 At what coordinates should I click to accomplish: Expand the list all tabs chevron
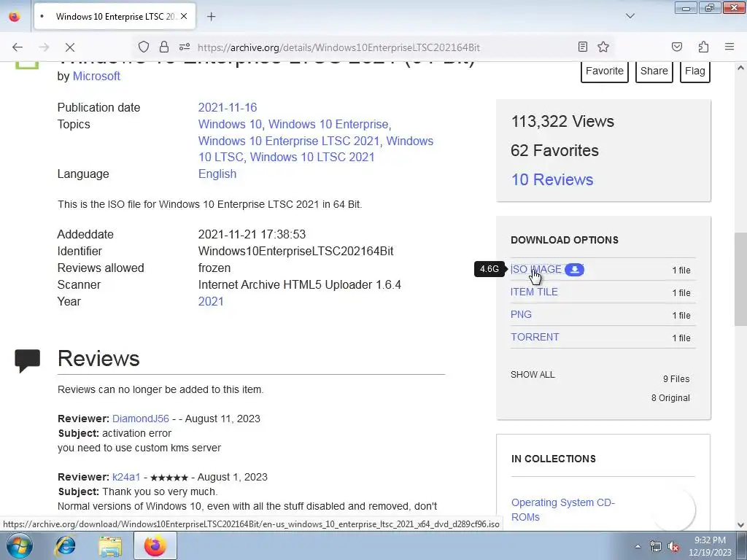tap(630, 16)
